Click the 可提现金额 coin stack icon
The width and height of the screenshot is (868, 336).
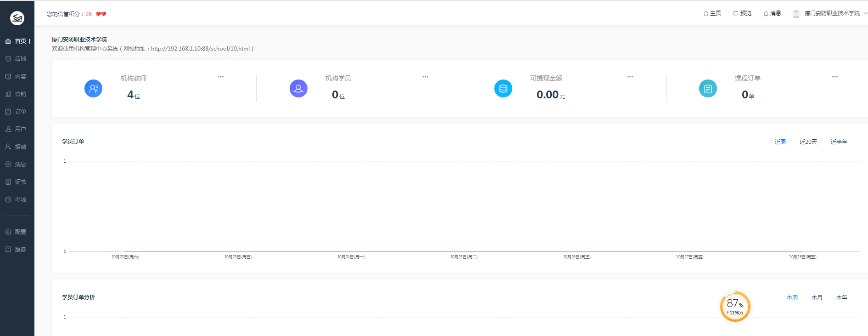pos(503,88)
